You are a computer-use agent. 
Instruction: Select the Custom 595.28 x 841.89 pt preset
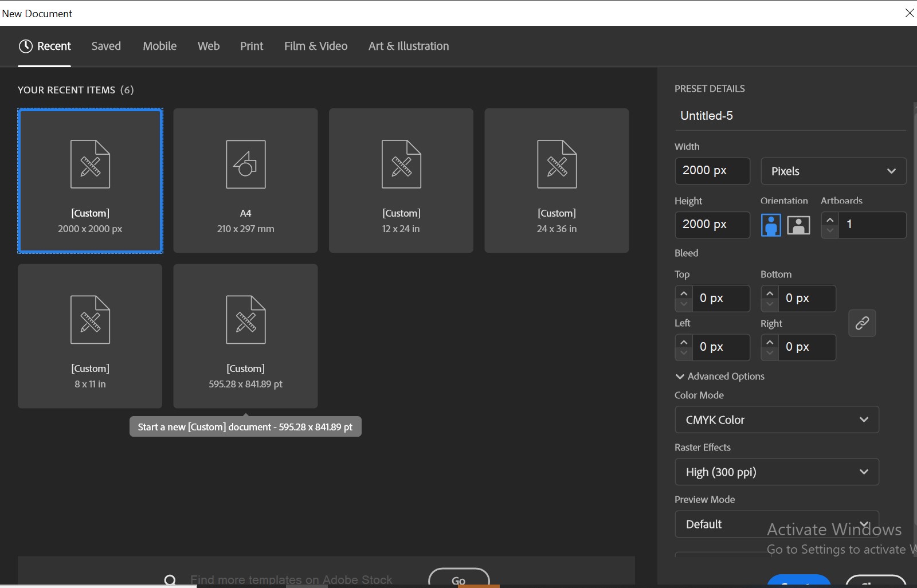(x=245, y=336)
